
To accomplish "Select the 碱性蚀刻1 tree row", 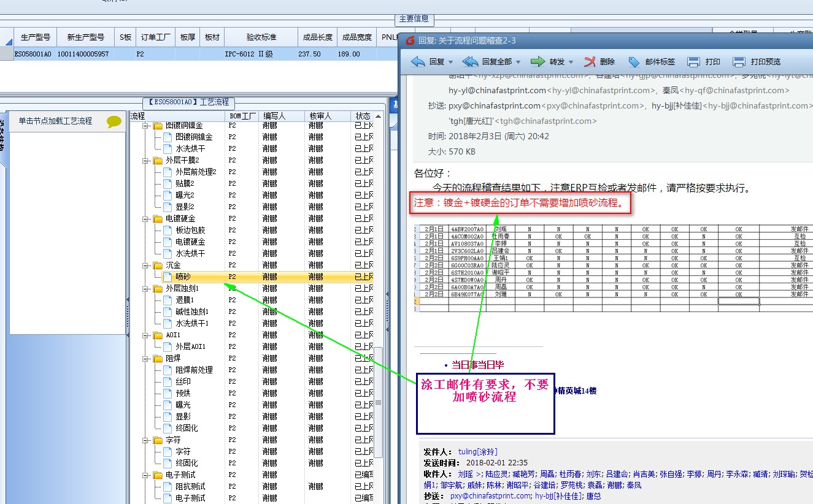I will point(251,311).
